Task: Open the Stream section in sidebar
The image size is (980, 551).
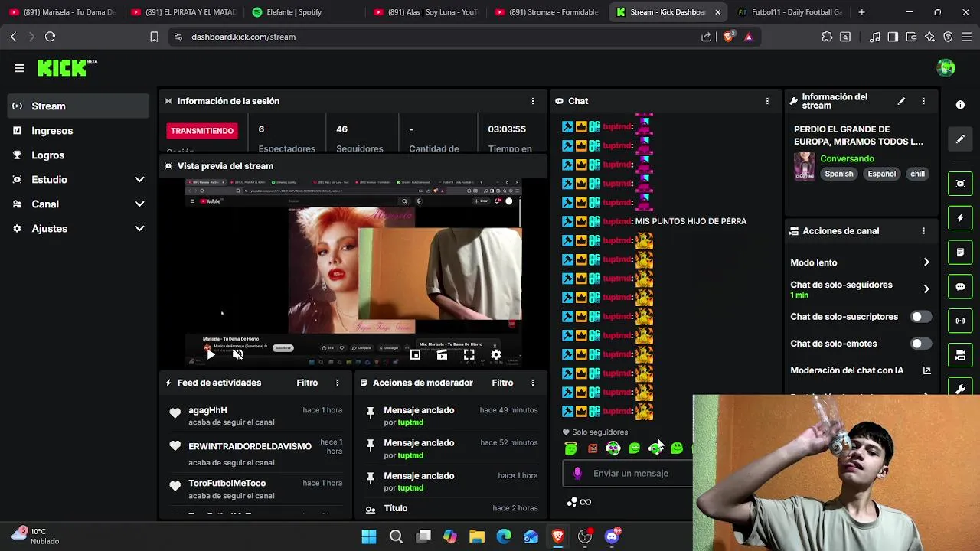Action: click(x=78, y=106)
